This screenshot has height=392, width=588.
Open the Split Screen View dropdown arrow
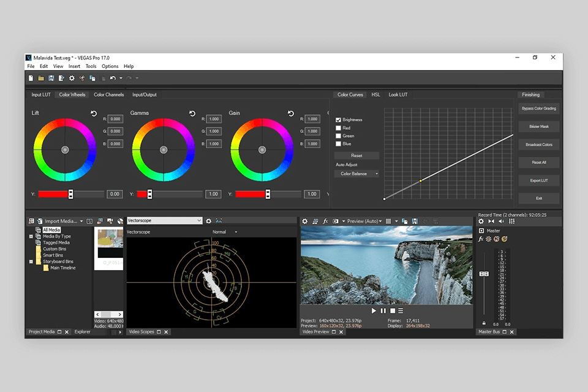[x=344, y=221]
